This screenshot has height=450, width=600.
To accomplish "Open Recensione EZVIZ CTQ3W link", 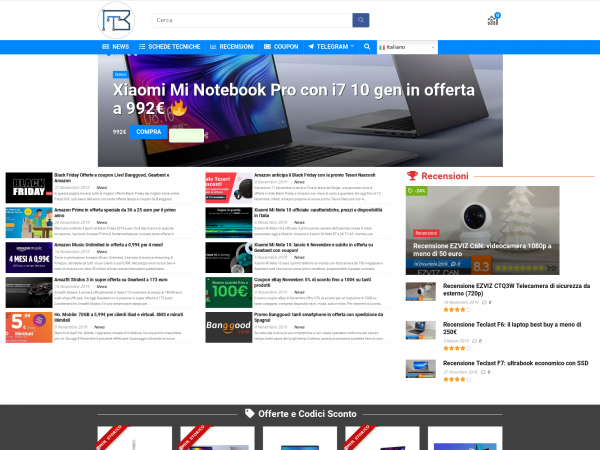I will (x=516, y=290).
